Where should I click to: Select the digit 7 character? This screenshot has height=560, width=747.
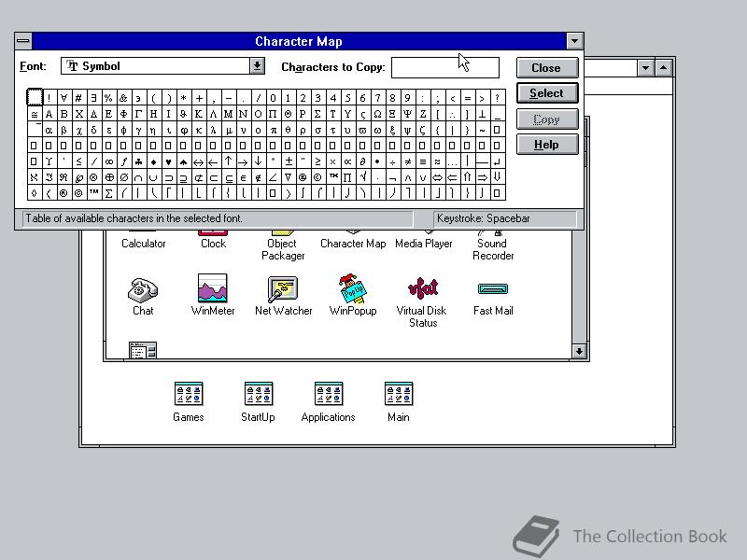point(378,98)
